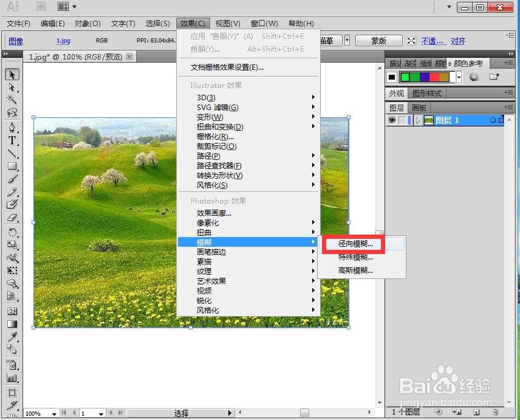Open harmony rules dropdown in Color Guide
The width and height of the screenshot is (520, 420).
click(x=459, y=78)
